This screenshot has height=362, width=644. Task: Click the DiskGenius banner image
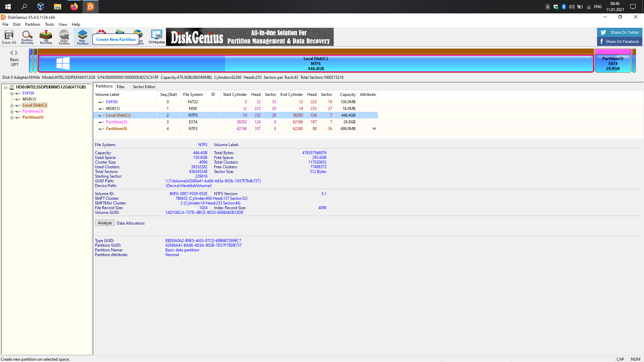pos(250,37)
